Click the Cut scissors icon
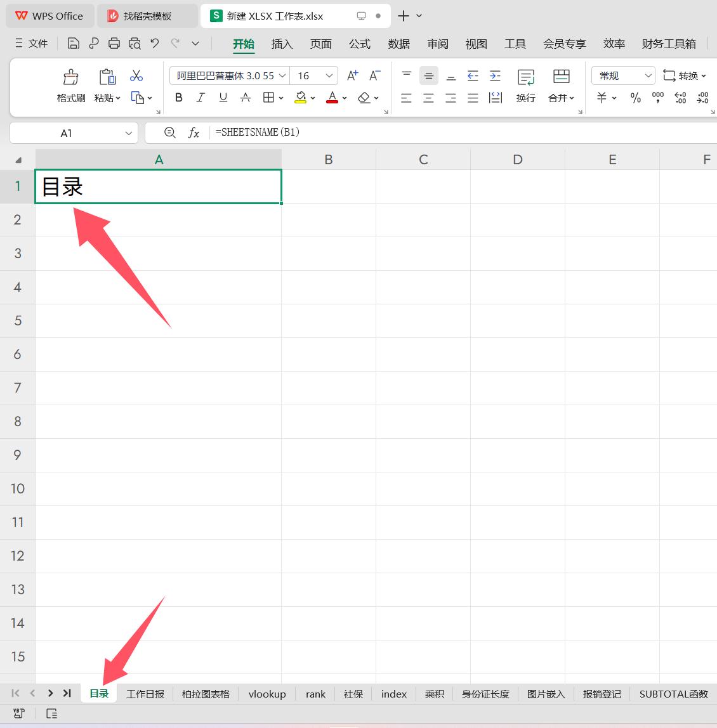717x728 pixels. [136, 76]
